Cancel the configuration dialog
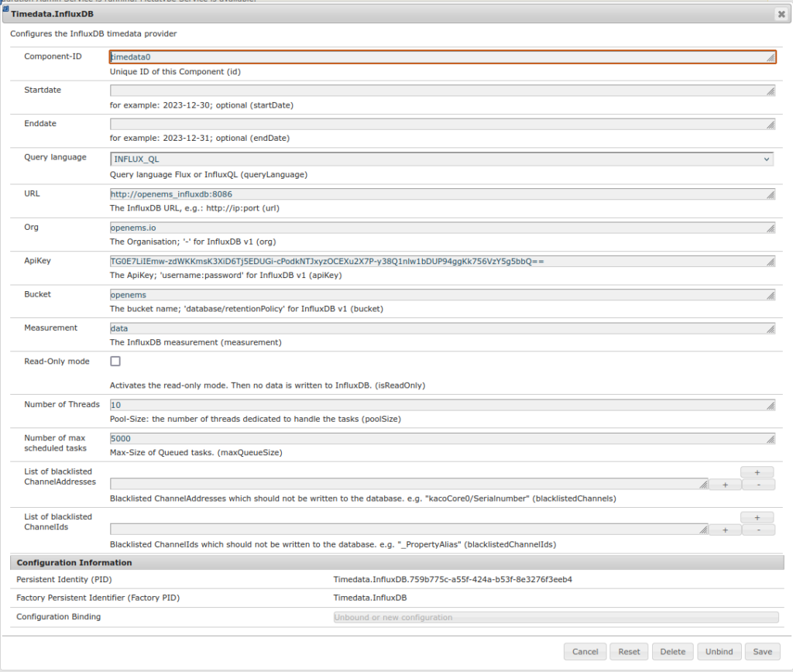Image resolution: width=793 pixels, height=672 pixels. point(585,652)
